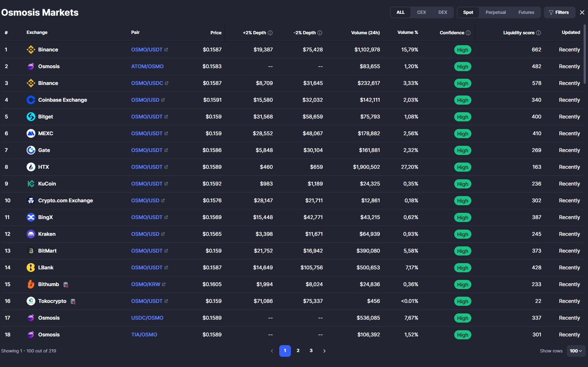
Task: Sort by Volume % column header
Action: 408,32
